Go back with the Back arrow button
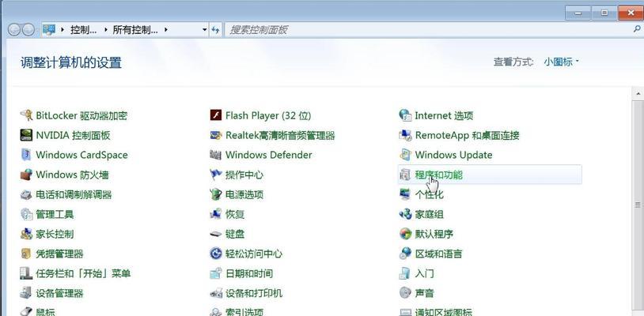The height and width of the screenshot is (316, 644). [14, 29]
